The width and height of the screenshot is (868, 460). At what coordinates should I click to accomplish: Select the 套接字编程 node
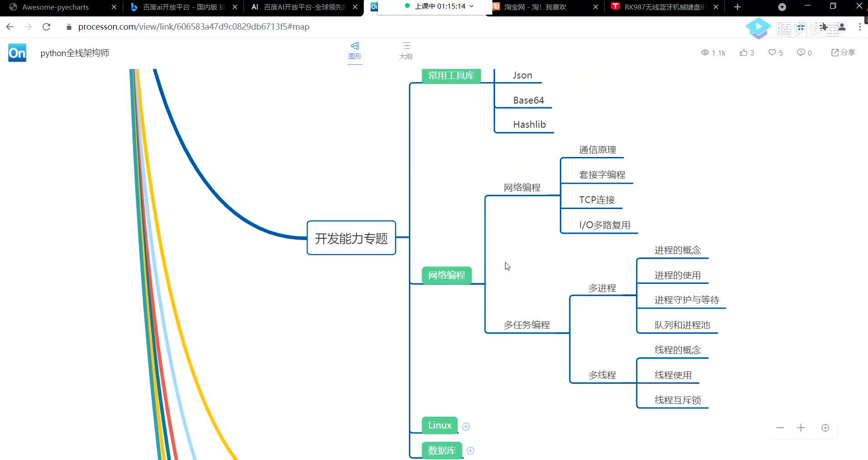pos(602,175)
